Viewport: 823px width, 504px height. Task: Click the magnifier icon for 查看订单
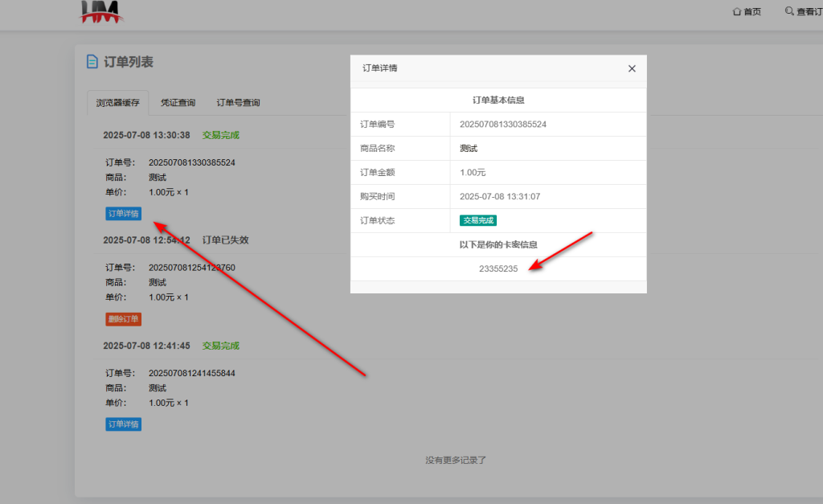(x=788, y=11)
